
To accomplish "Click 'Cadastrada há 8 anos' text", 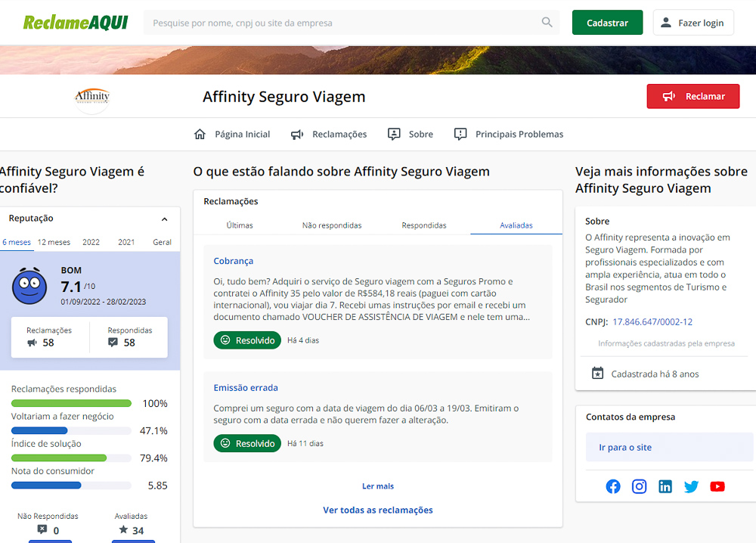I will tap(655, 374).
